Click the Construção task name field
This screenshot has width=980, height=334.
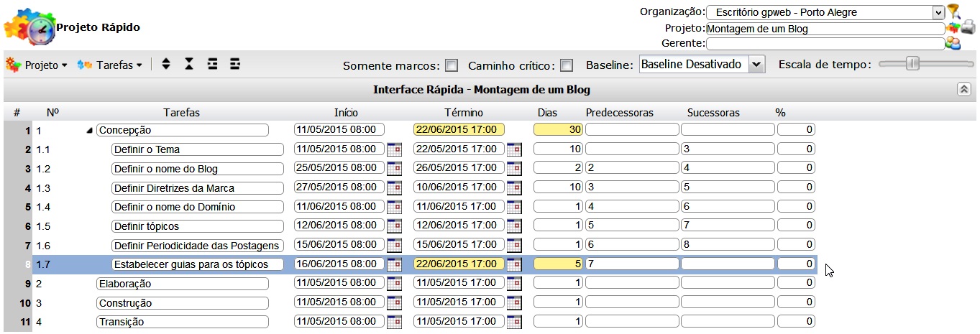[x=182, y=303]
